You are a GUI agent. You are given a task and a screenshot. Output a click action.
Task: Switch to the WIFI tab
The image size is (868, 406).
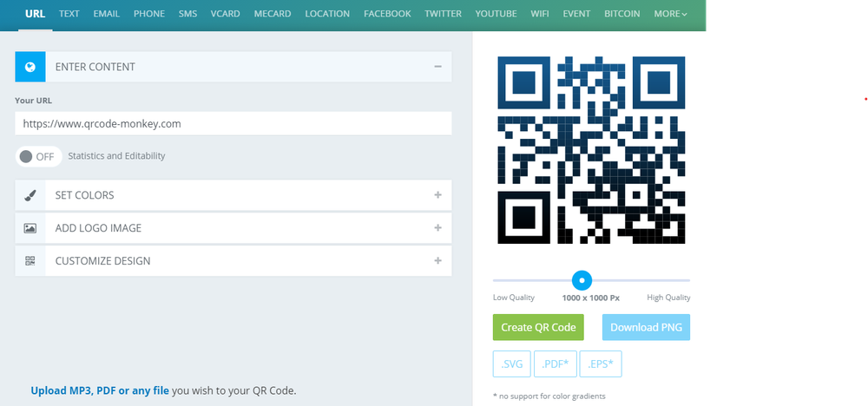pos(540,14)
